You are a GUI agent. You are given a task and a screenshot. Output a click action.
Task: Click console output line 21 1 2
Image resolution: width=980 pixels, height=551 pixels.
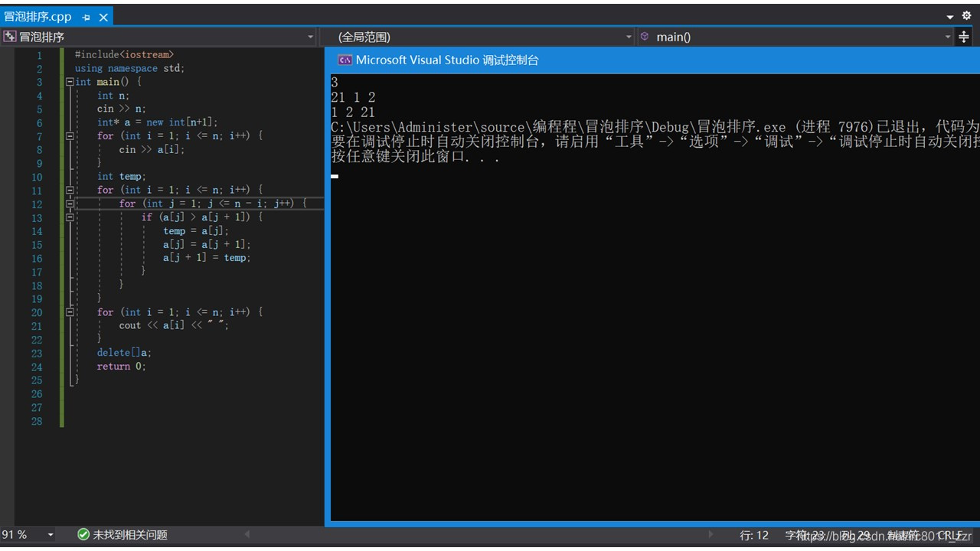[353, 97]
